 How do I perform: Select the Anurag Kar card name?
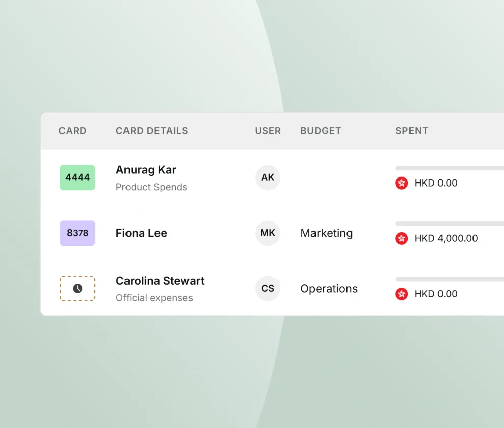146,170
